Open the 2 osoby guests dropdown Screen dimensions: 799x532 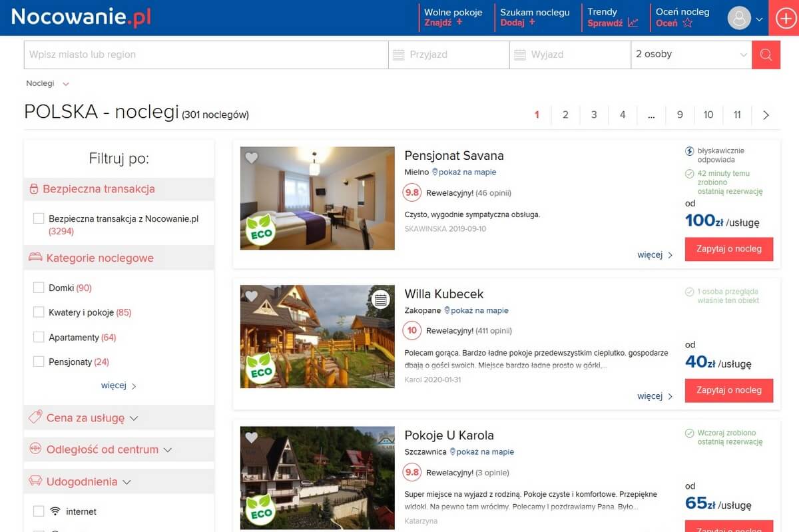[x=691, y=55]
